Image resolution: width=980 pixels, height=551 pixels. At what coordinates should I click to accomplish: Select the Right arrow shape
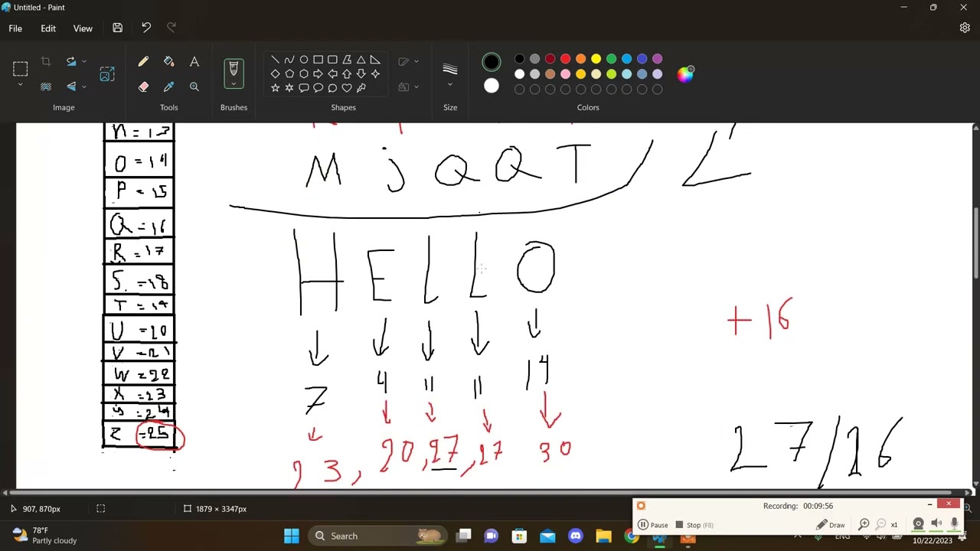pyautogui.click(x=318, y=74)
